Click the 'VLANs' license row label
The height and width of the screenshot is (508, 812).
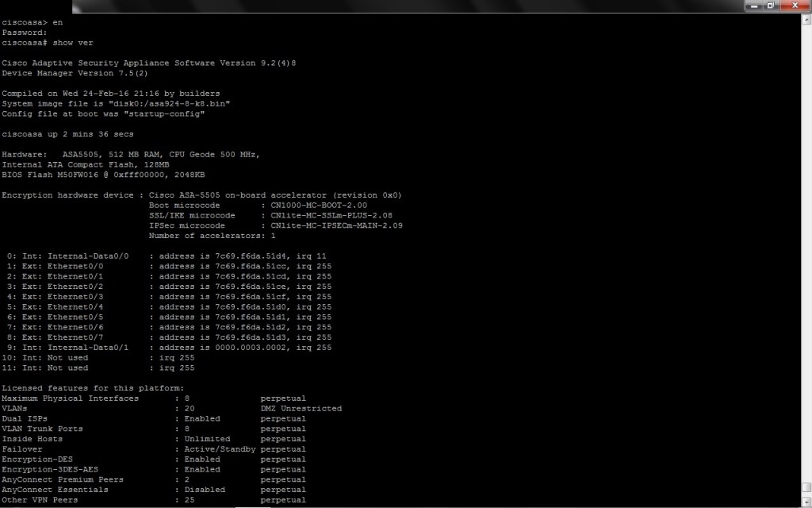[14, 409]
